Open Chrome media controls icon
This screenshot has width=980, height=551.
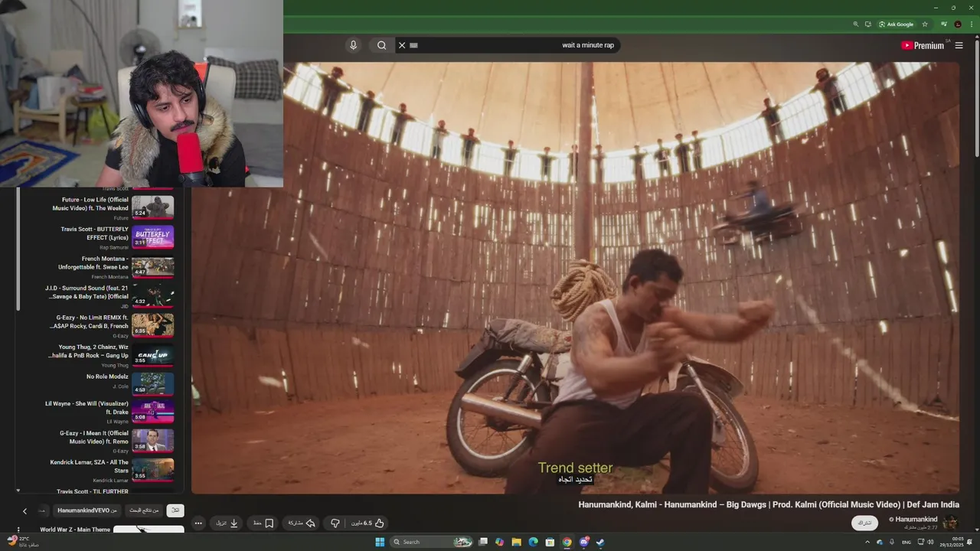(944, 24)
